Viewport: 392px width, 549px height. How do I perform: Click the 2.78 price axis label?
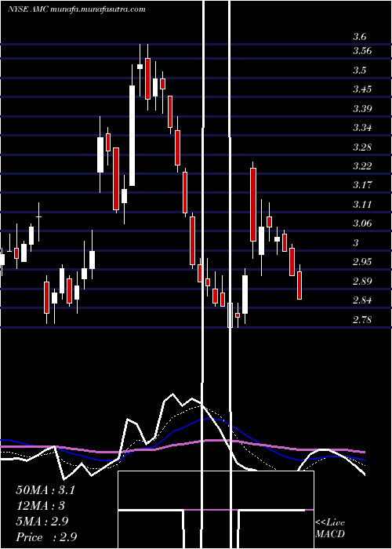pos(362,320)
